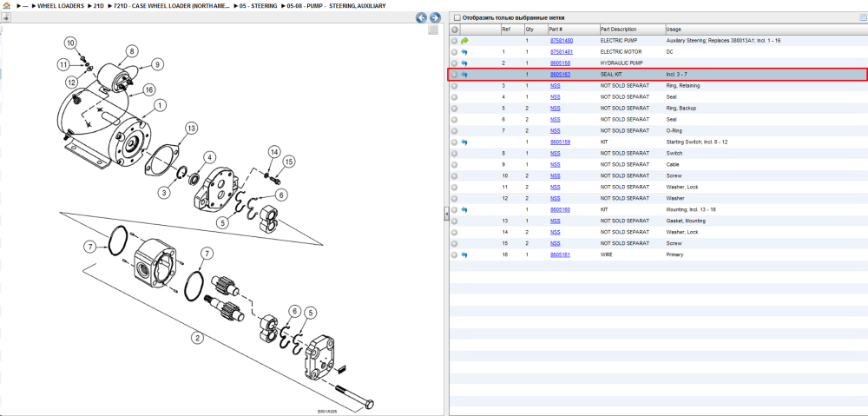868x416 pixels.
Task: Open the NSS link on Ring, Retaining row
Action: [x=555, y=86]
